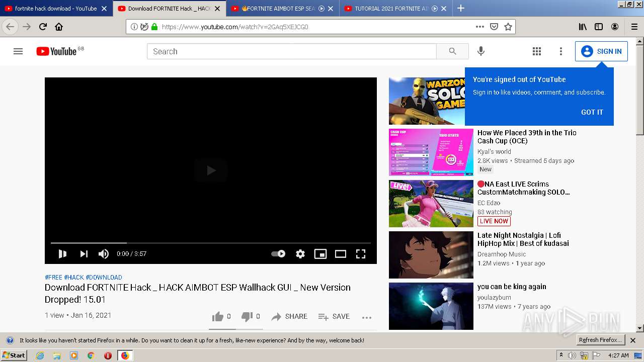Open 'Cash Cup' video thumbnail
The image size is (644, 362).
[431, 152]
